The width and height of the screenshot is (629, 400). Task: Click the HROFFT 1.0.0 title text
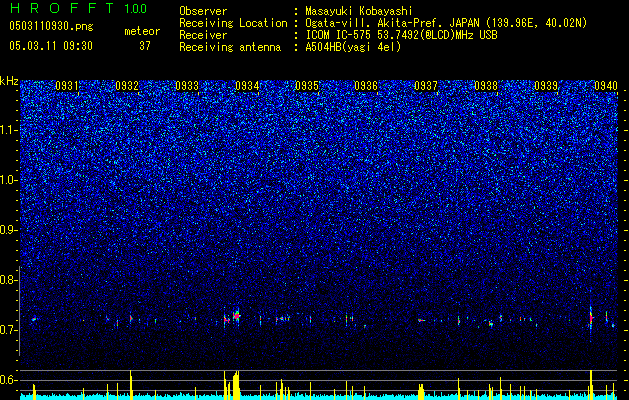pos(78,8)
